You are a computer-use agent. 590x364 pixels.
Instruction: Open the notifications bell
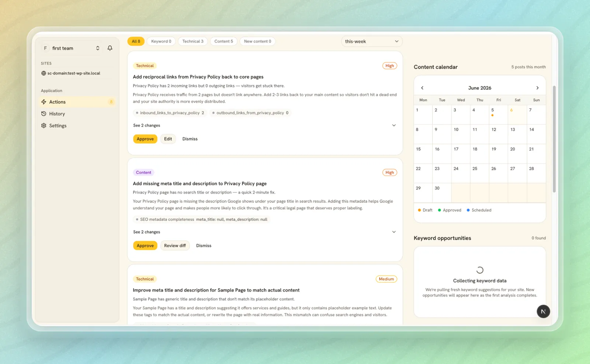pos(110,48)
